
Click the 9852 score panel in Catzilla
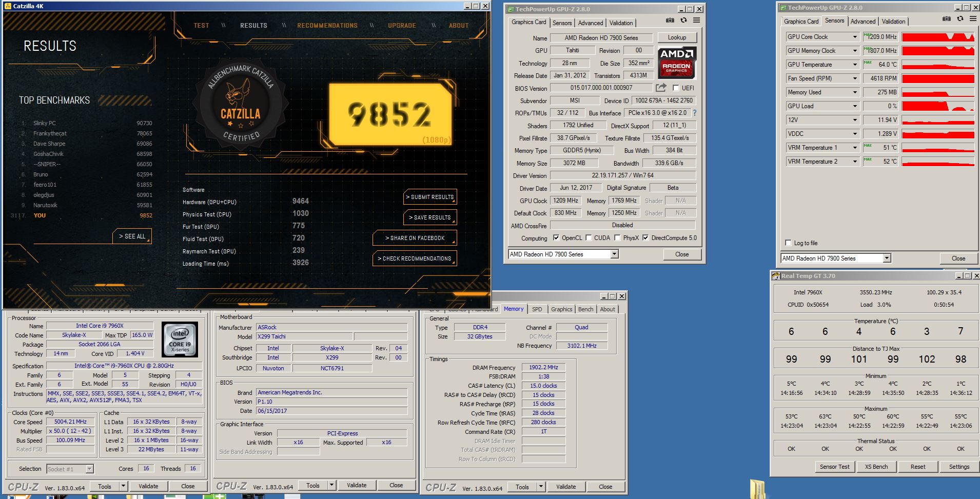(390, 114)
